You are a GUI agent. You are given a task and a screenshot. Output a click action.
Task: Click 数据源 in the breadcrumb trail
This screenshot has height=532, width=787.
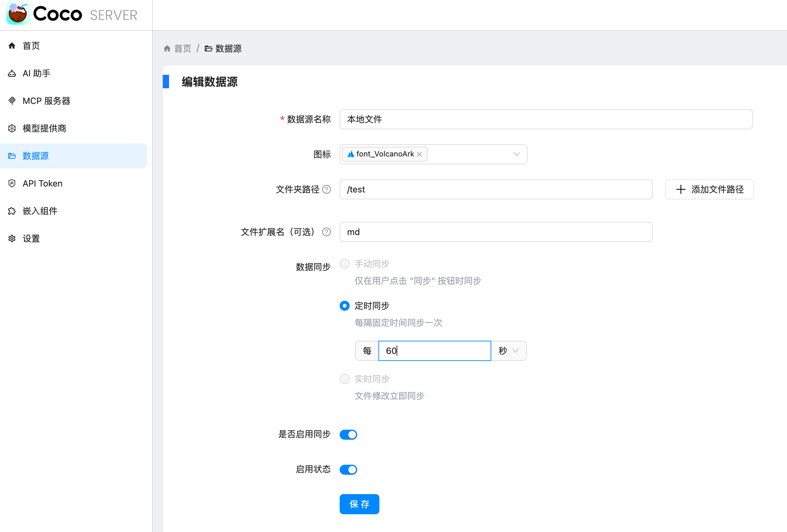click(x=228, y=49)
